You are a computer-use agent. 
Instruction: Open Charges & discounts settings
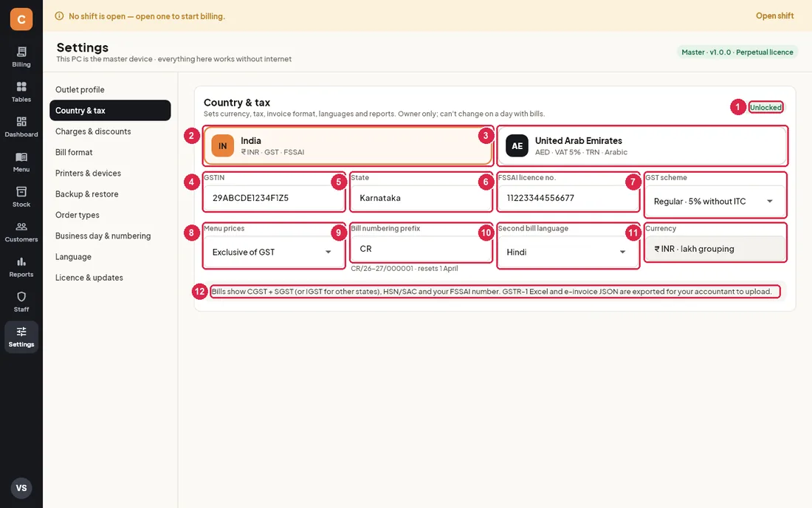point(110,131)
